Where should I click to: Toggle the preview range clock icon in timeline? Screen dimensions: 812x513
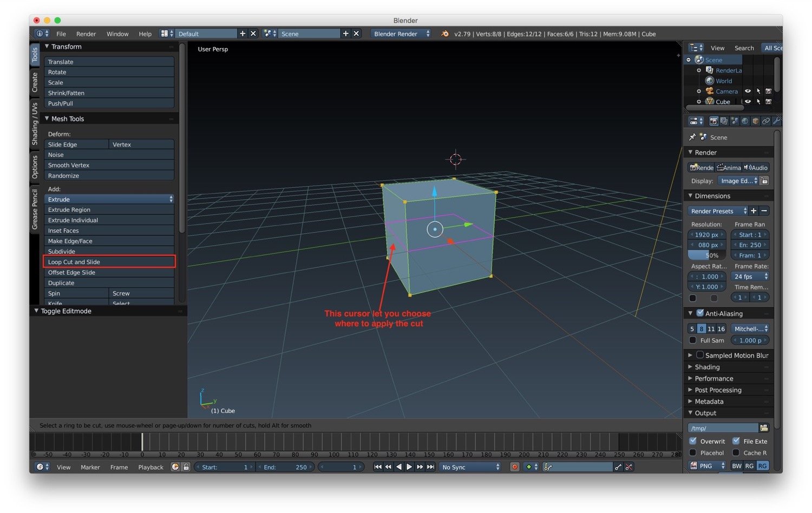pos(175,467)
